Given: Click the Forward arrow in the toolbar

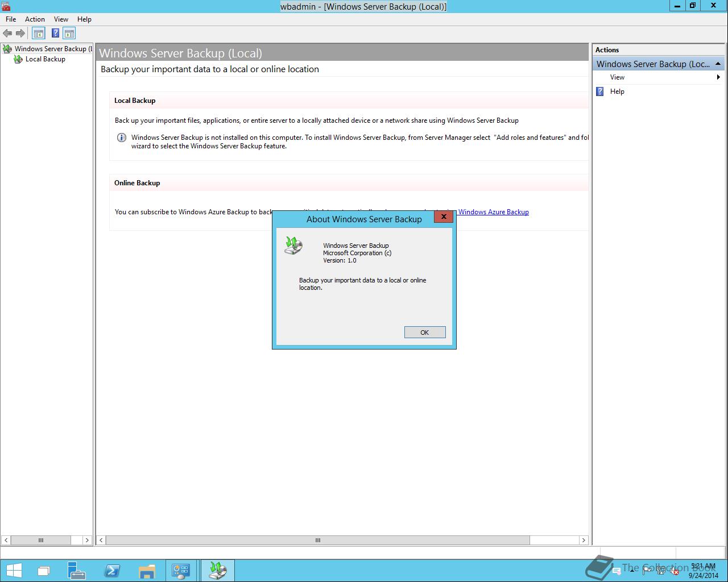Looking at the screenshot, I should tap(20, 34).
